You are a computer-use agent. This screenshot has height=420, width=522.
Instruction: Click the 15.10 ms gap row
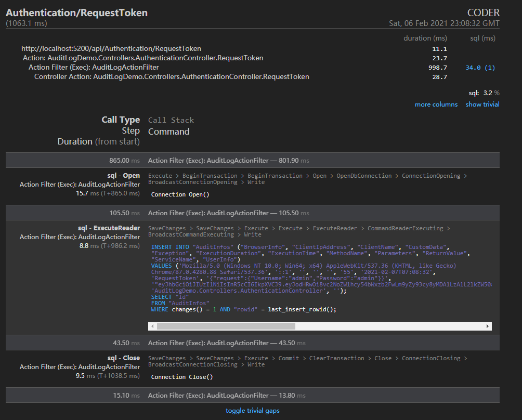252,395
